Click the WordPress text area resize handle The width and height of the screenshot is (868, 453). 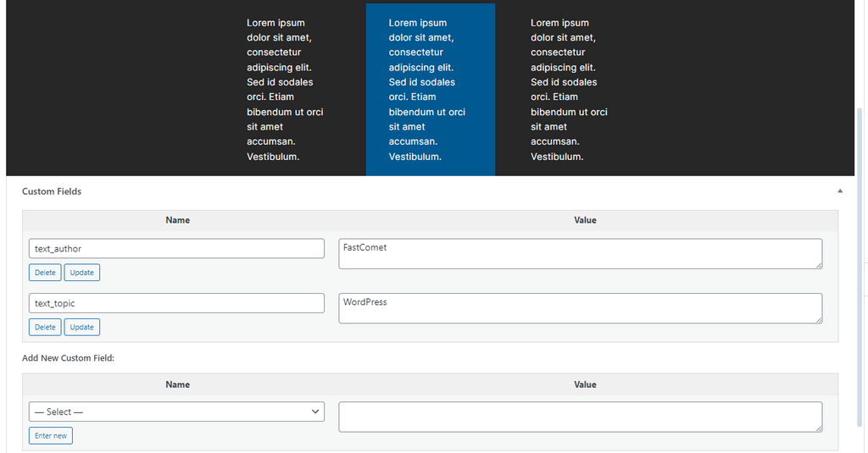click(x=818, y=319)
